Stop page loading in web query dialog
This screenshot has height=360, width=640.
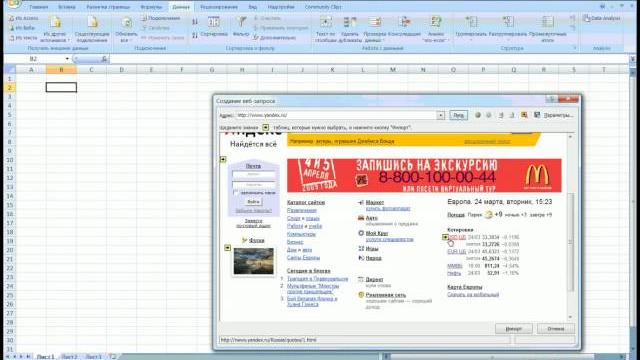(x=501, y=115)
